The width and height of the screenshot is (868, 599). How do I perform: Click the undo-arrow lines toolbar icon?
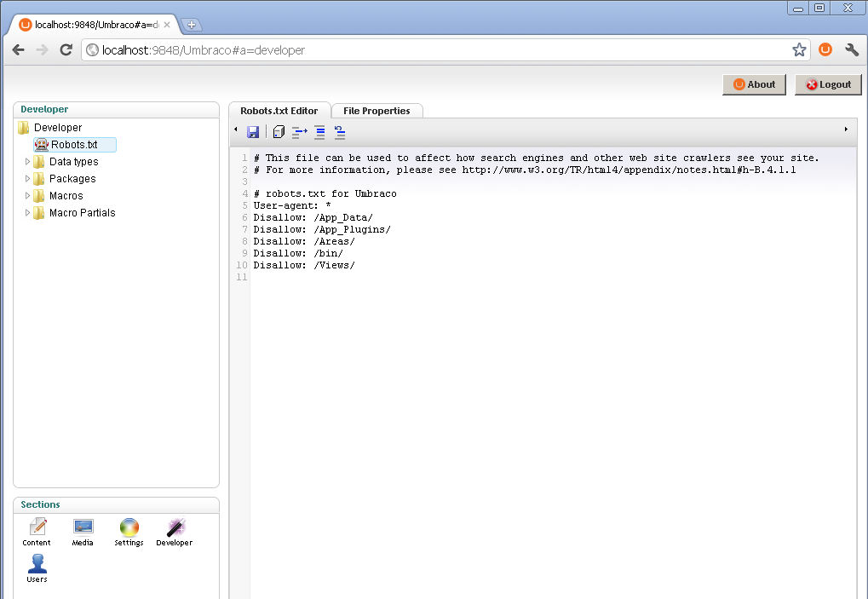coord(339,132)
